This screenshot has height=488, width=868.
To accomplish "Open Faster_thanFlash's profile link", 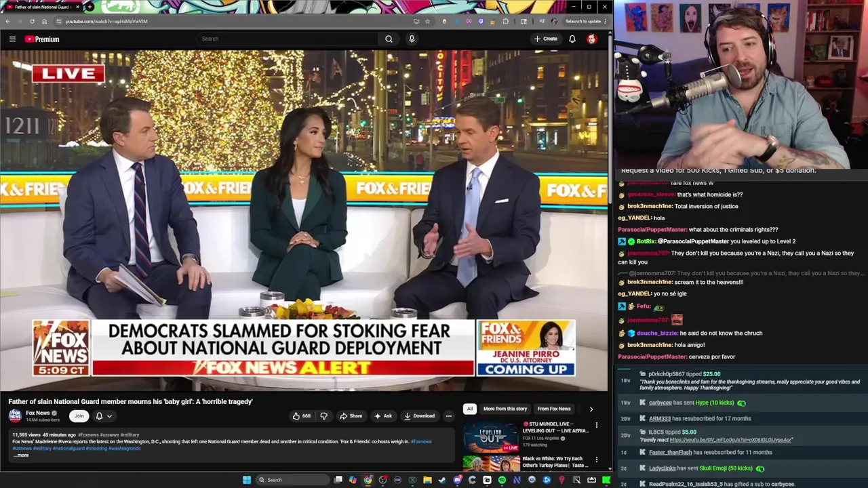I will (670, 452).
